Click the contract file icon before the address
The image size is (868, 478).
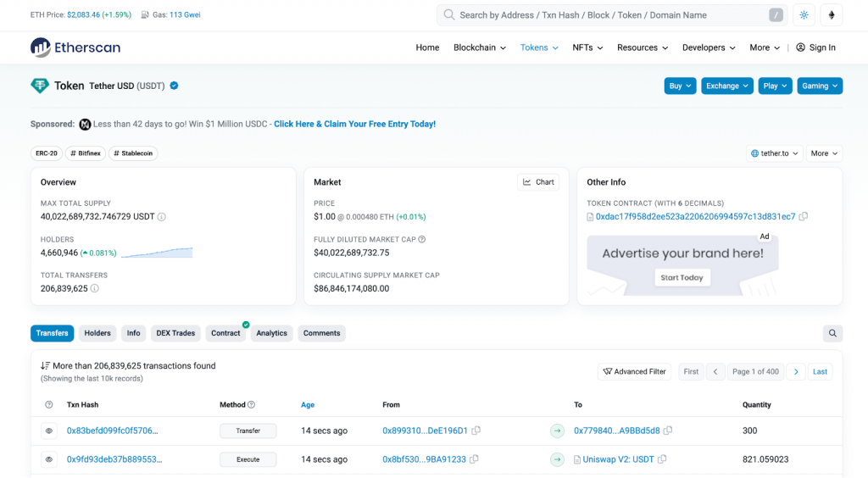click(x=590, y=217)
